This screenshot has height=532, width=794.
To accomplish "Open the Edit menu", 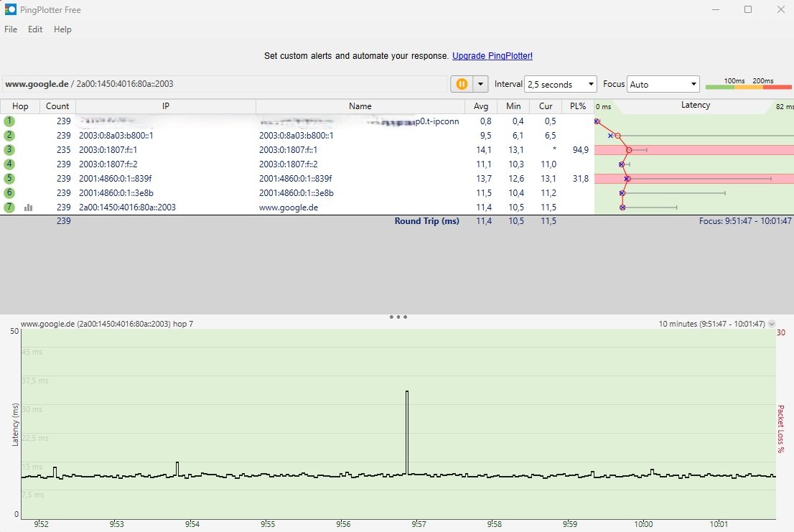I will (x=35, y=29).
